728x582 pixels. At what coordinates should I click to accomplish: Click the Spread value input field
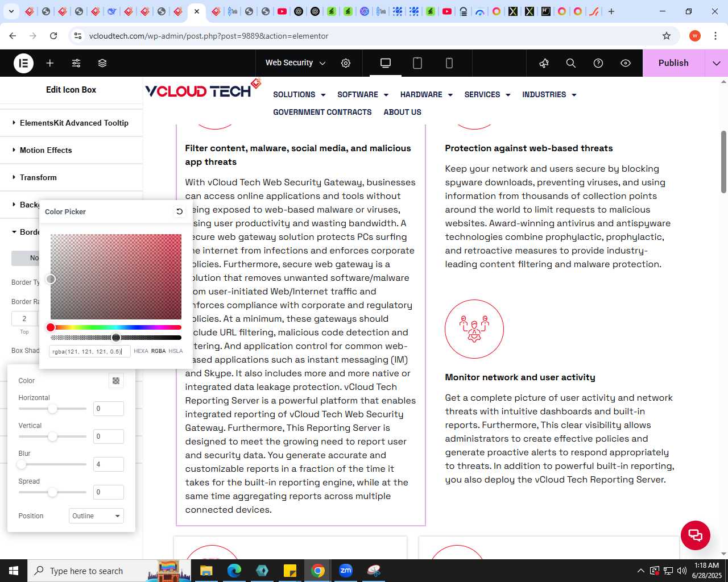click(109, 492)
